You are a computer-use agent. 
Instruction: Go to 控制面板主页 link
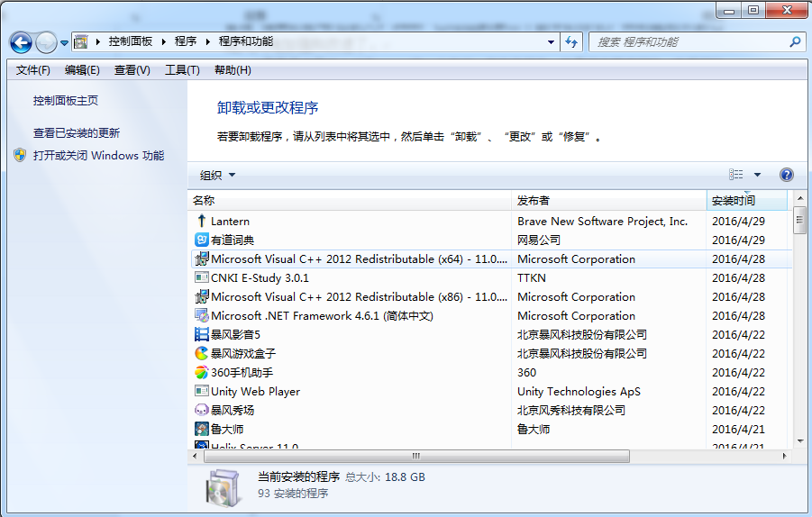pos(66,101)
